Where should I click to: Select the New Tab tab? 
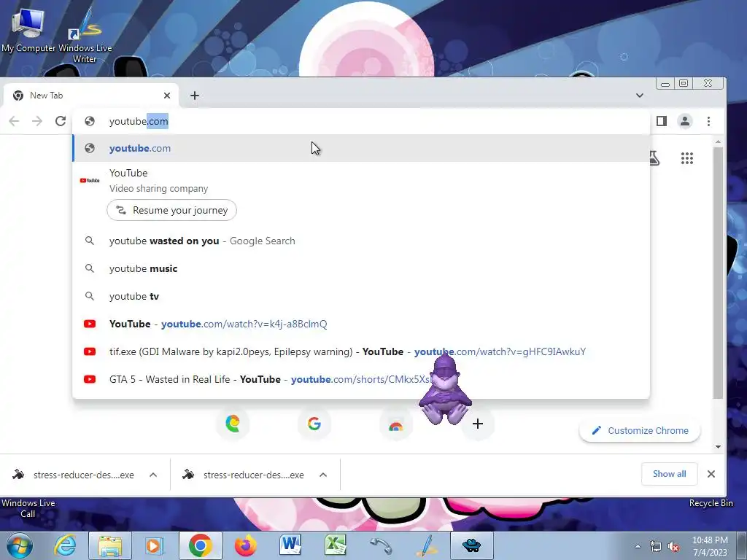tap(90, 96)
